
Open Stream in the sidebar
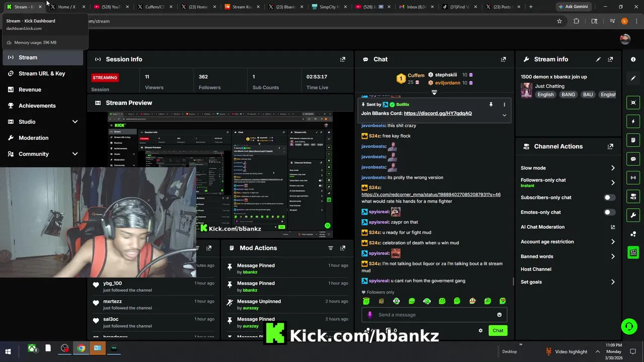[x=43, y=57]
